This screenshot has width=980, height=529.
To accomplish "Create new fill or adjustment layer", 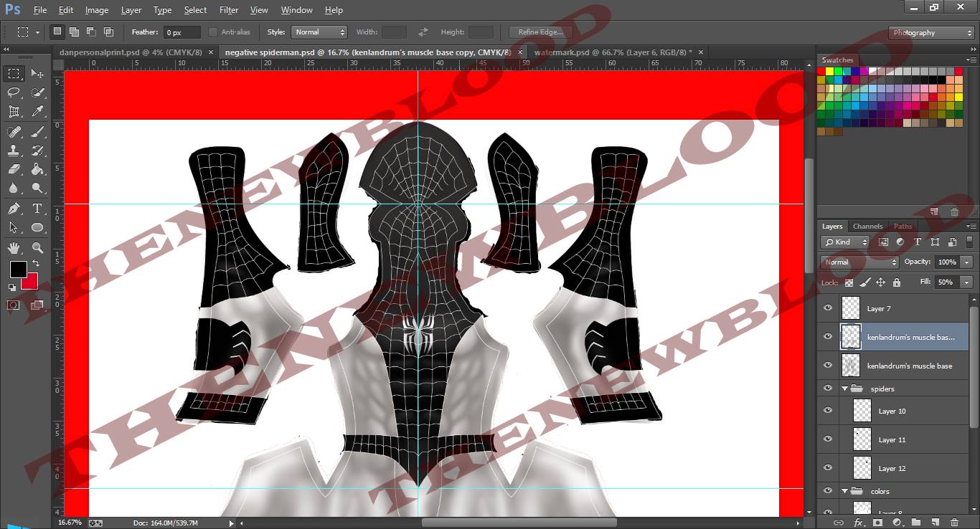I will (897, 523).
